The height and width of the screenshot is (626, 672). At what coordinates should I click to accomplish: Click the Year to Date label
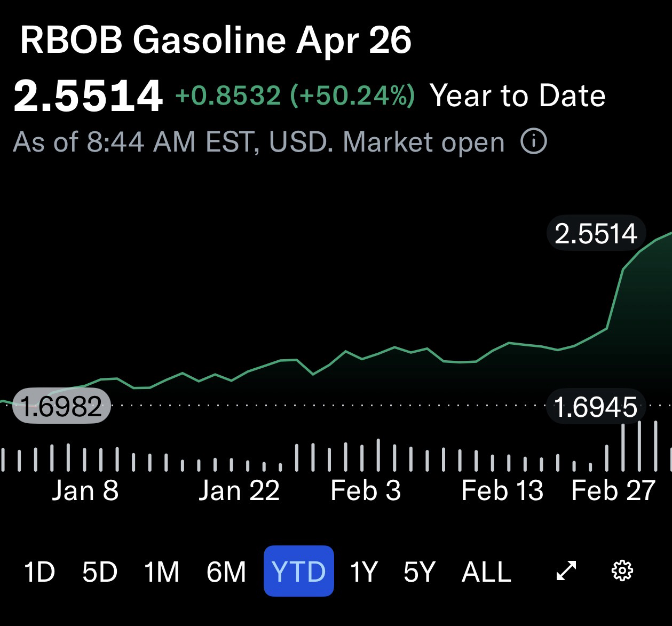(517, 96)
